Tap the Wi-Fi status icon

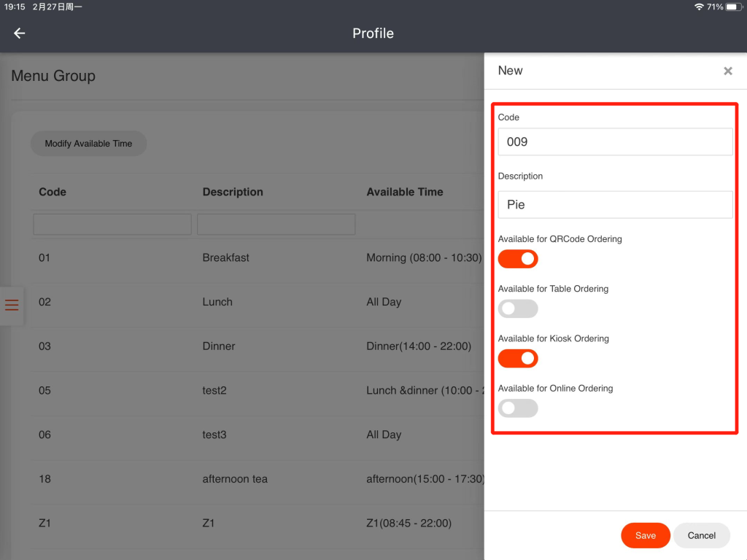tap(699, 7)
